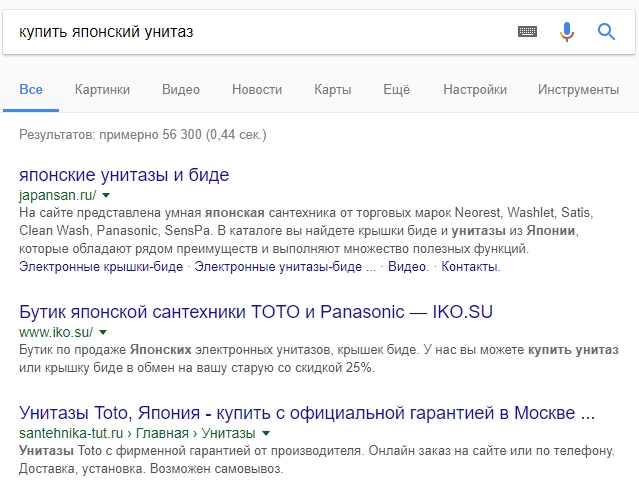Image resolution: width=639 pixels, height=496 pixels.
Task: Open the Карты tab
Action: click(333, 89)
